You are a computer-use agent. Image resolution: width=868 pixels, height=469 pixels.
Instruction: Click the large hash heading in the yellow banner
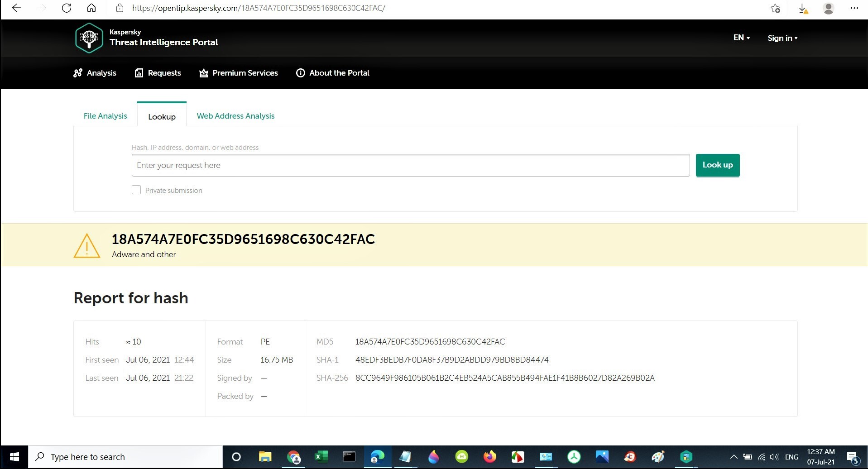[243, 239]
